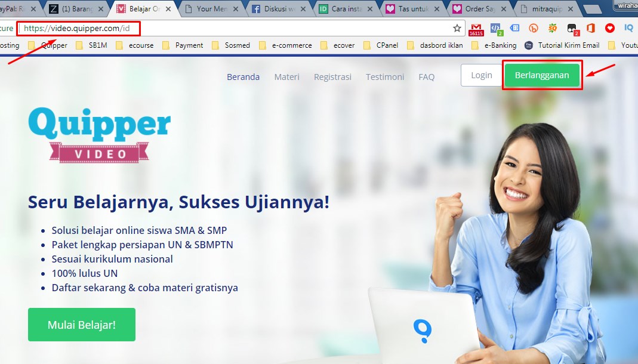Open the Office extension icon
This screenshot has height=364, width=638.
coord(591,28)
